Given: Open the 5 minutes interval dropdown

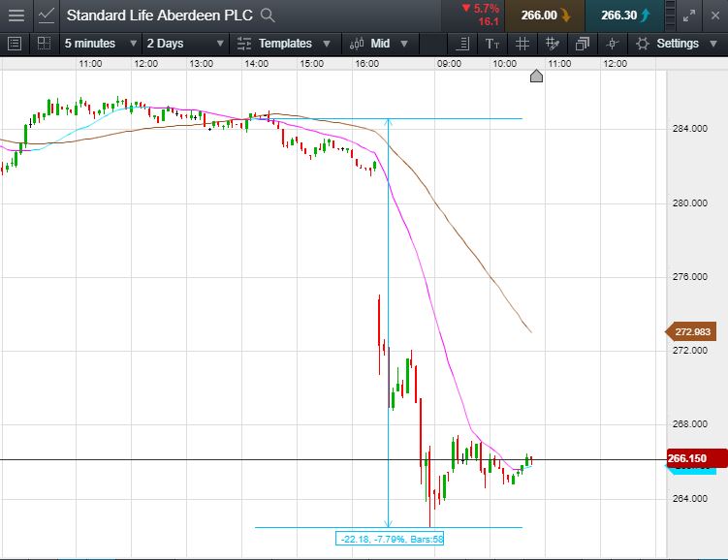Looking at the screenshot, I should point(101,44).
